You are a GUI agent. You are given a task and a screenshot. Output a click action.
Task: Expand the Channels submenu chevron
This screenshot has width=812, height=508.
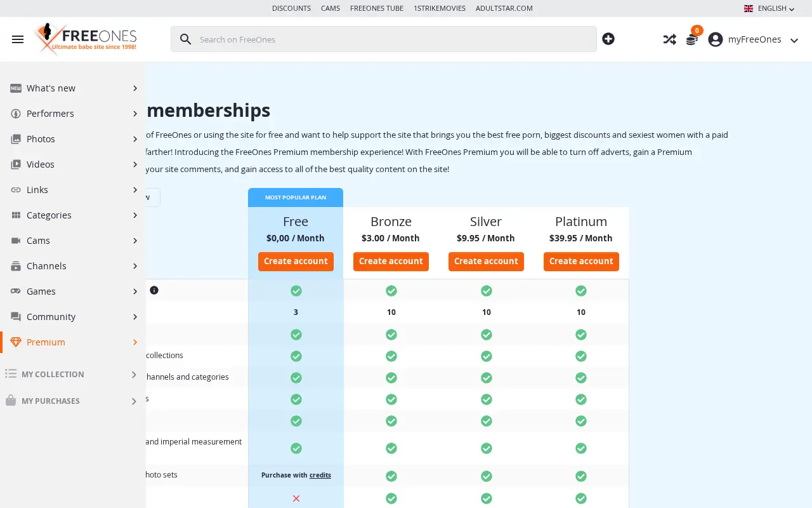(135, 266)
